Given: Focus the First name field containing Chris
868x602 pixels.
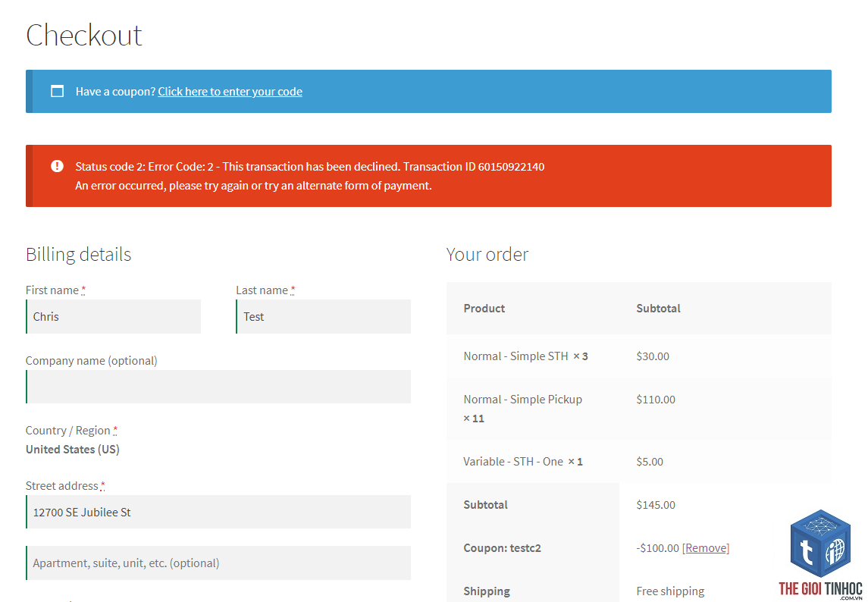Looking at the screenshot, I should (x=114, y=317).
